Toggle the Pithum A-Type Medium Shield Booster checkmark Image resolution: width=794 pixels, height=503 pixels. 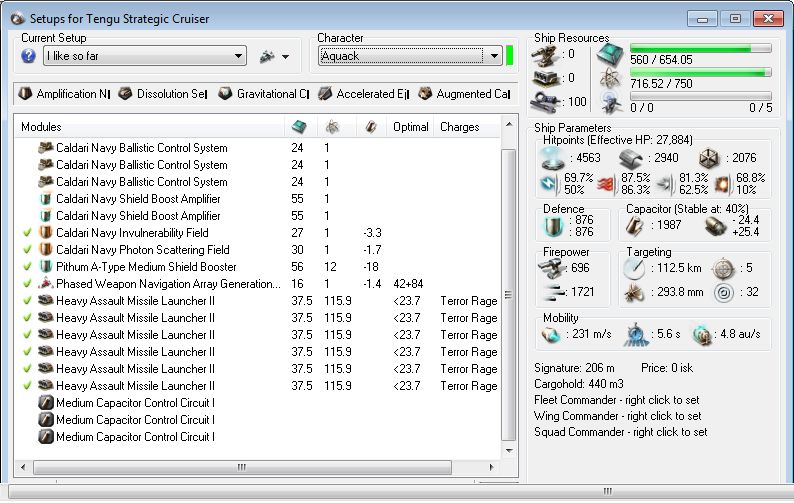[27, 266]
